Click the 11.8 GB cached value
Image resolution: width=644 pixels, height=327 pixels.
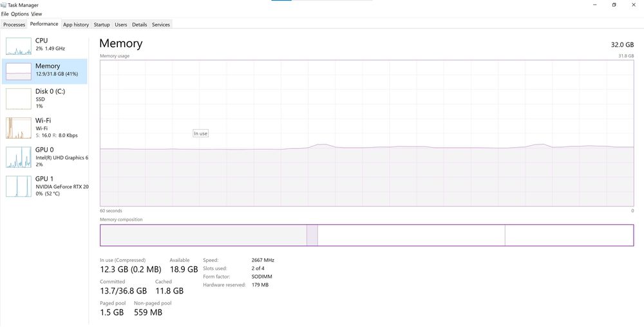pyautogui.click(x=169, y=291)
